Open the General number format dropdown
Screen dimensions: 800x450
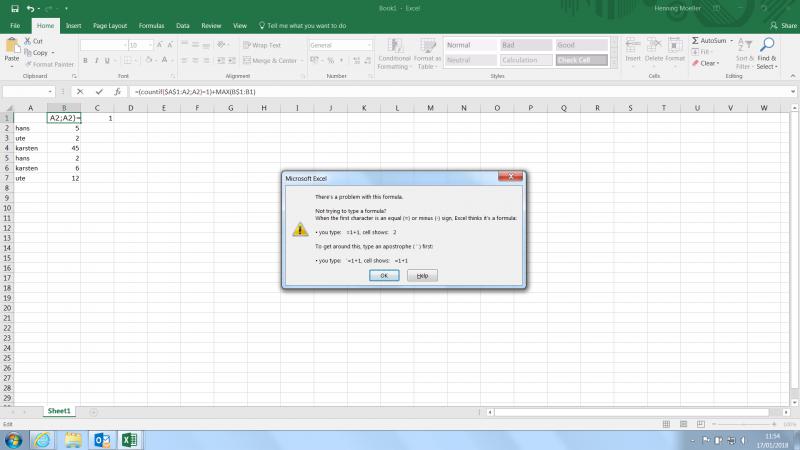click(369, 45)
